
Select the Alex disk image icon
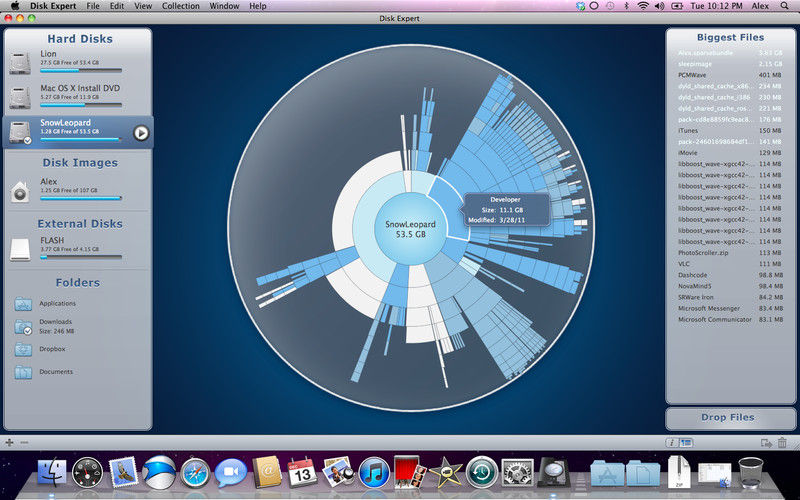[x=20, y=192]
